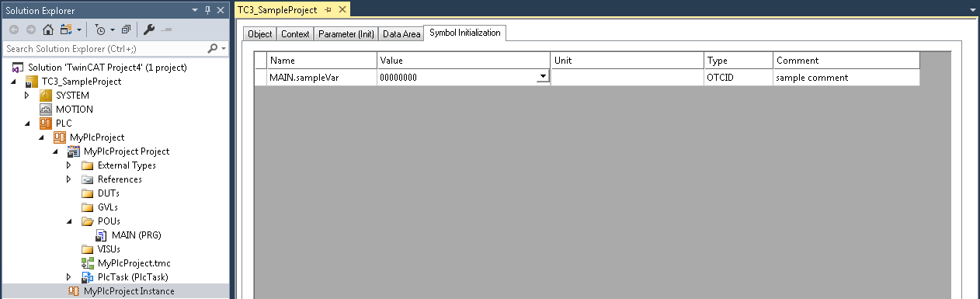The height and width of the screenshot is (299, 980).
Task: Pin the TC3_SampleProject document tab
Action: [x=328, y=9]
